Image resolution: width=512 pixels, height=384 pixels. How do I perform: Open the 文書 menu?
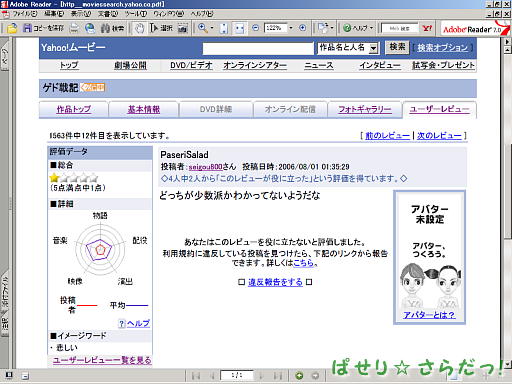point(108,14)
